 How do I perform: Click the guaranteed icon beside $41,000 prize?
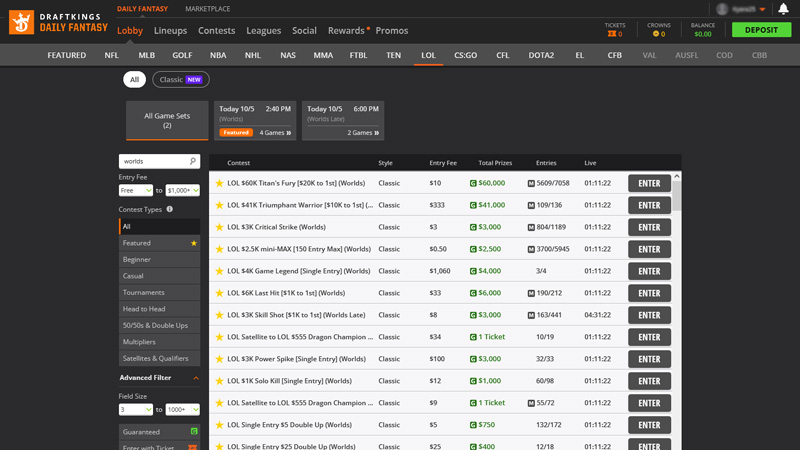point(473,205)
